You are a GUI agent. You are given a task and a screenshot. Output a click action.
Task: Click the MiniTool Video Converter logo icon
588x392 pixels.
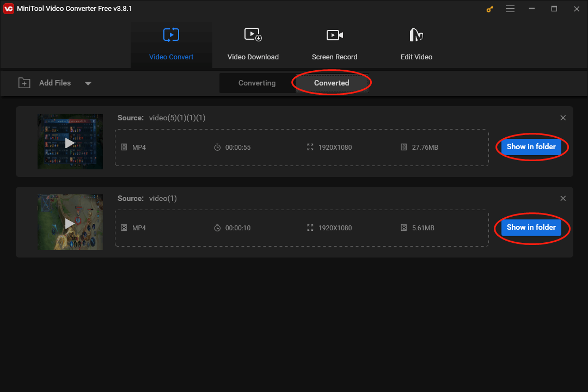pyautogui.click(x=8, y=9)
